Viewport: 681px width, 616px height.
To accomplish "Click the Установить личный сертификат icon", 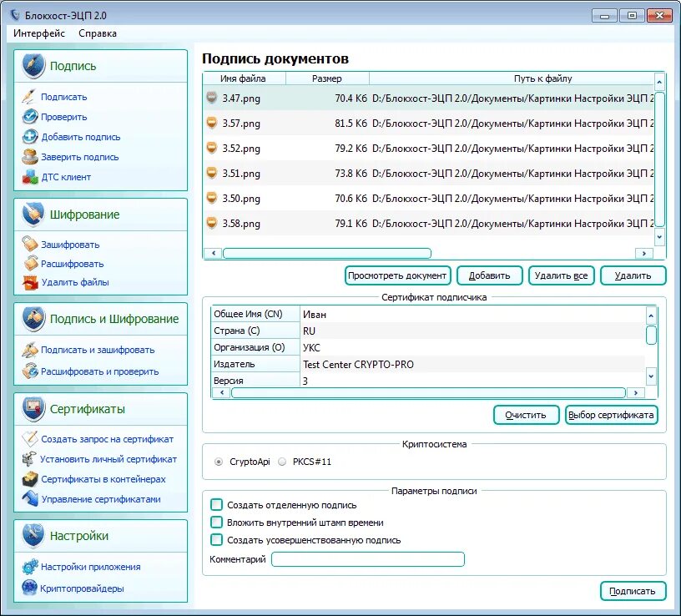I will click(x=30, y=459).
